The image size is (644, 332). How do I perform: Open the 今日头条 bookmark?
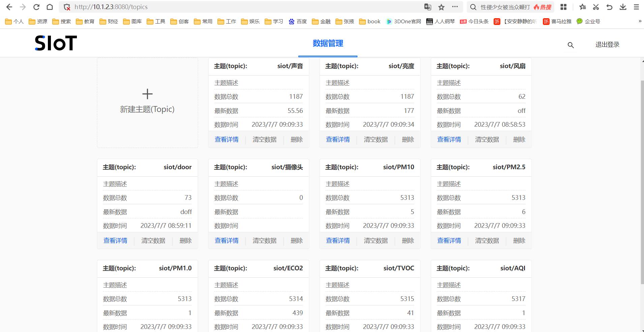point(474,21)
